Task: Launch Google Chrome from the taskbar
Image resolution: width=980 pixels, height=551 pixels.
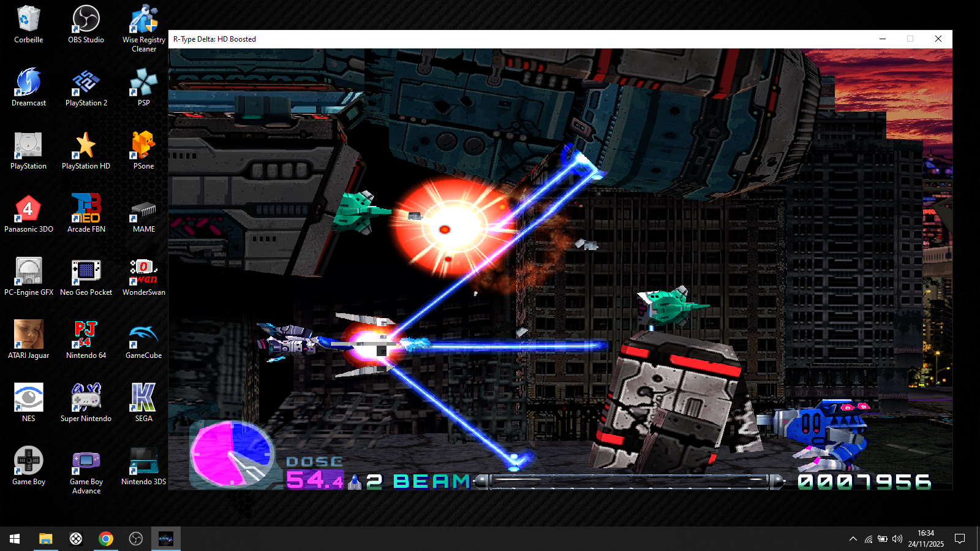Action: pyautogui.click(x=106, y=539)
